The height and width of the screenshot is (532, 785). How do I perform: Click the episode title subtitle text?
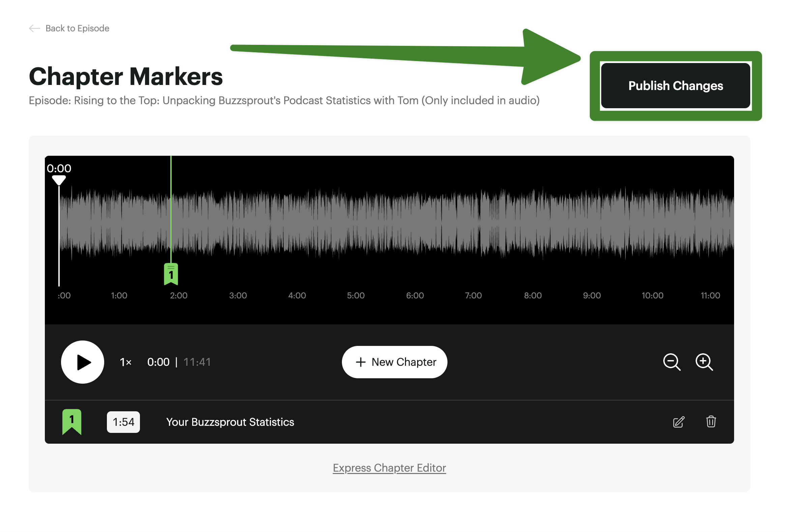284,101
